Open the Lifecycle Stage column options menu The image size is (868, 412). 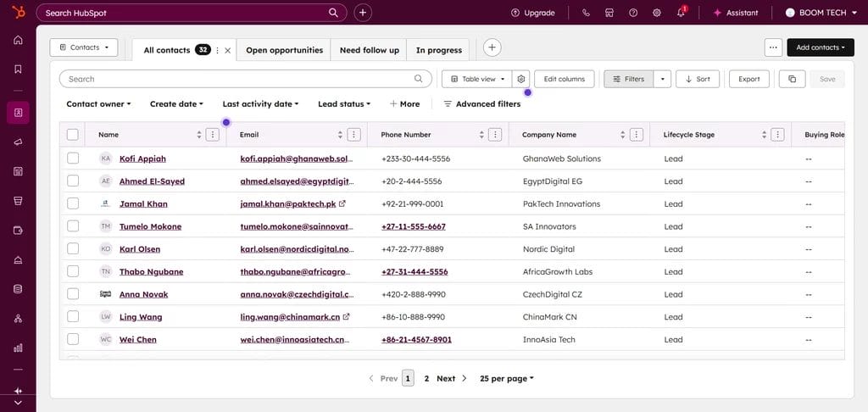coord(778,135)
